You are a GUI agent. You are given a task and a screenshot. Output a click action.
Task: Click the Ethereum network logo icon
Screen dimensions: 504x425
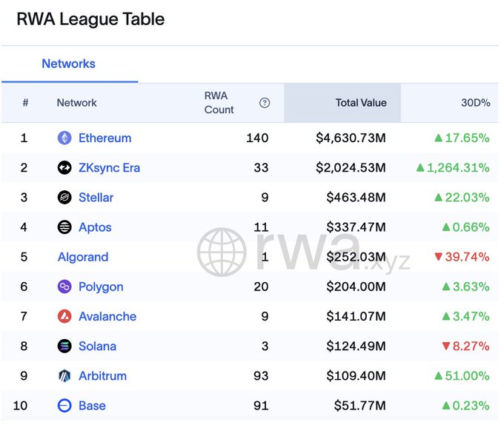tap(64, 138)
